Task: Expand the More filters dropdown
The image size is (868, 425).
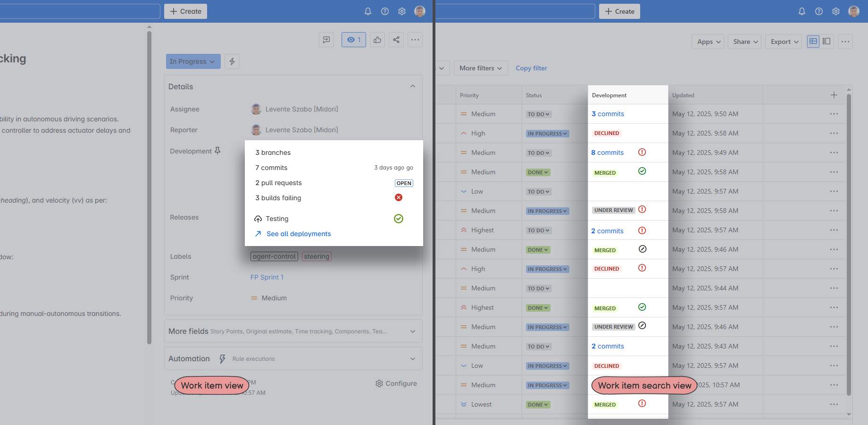Action: (x=480, y=68)
